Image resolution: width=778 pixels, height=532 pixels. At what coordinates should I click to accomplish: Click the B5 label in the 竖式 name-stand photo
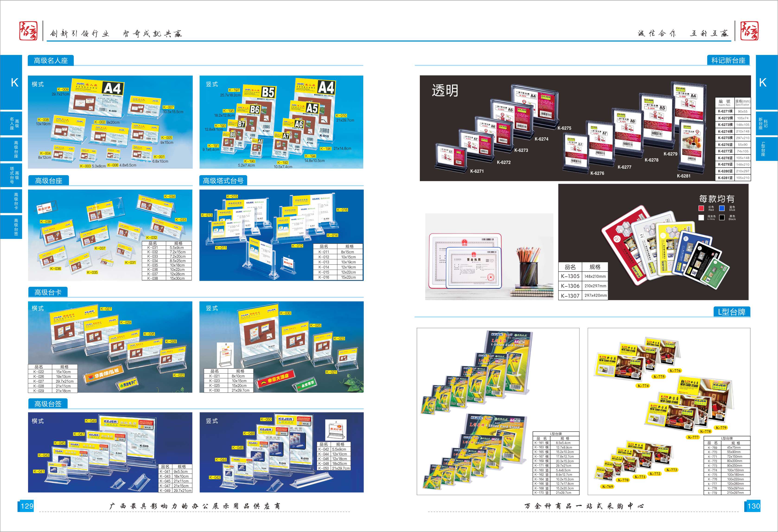[x=268, y=92]
